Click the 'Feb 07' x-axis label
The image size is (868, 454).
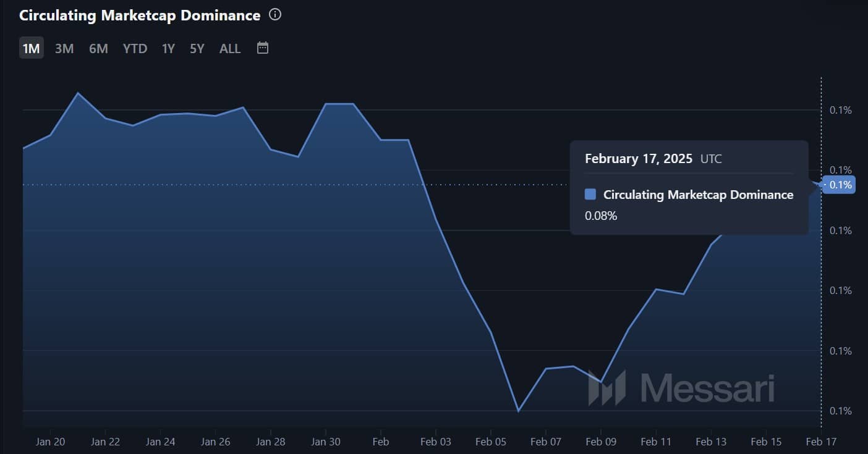(x=546, y=442)
